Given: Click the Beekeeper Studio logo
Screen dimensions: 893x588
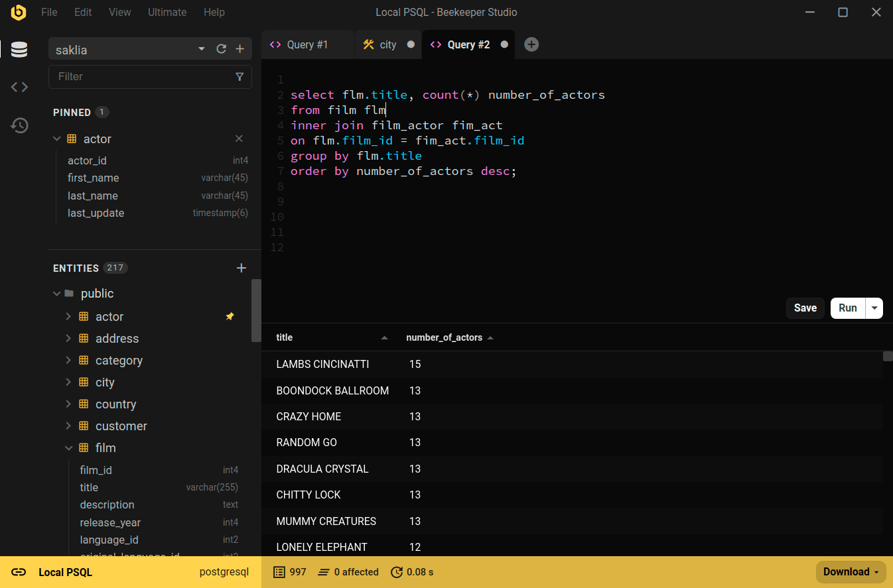Looking at the screenshot, I should (x=19, y=13).
